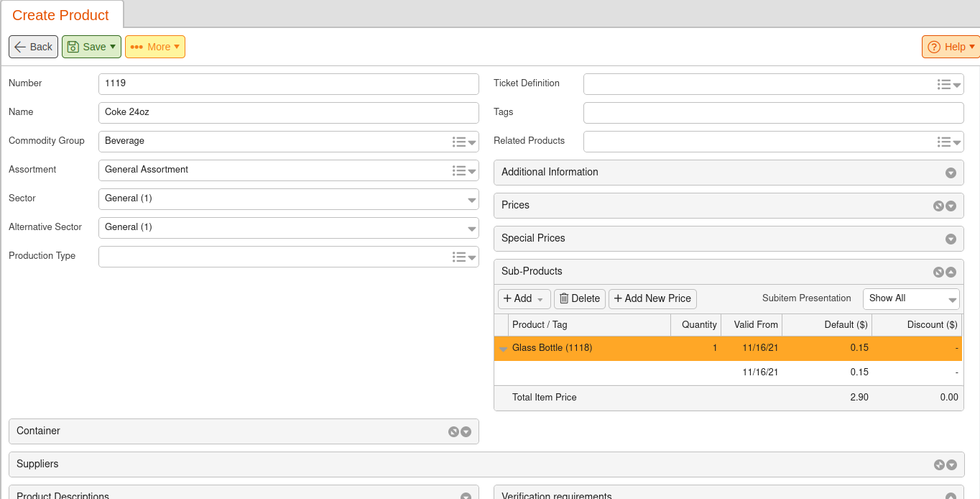Click the Total discount 0.00 value
The image size is (980, 499).
pyautogui.click(x=949, y=398)
